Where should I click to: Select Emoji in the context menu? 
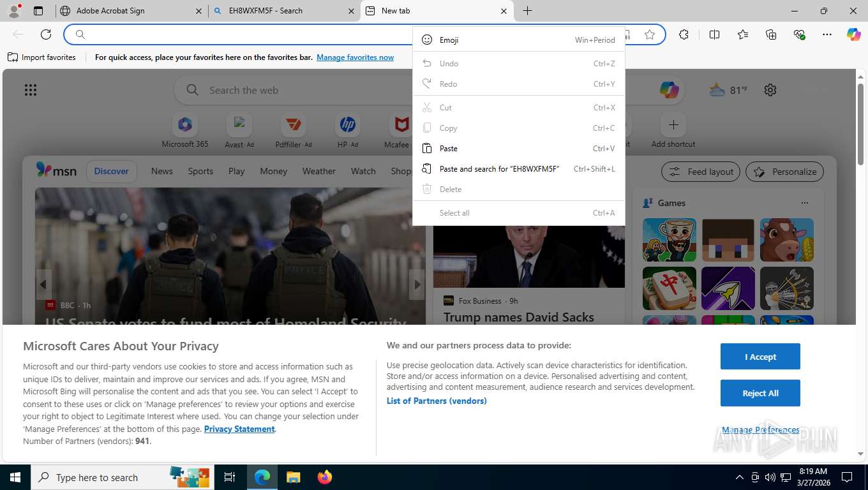click(519, 40)
